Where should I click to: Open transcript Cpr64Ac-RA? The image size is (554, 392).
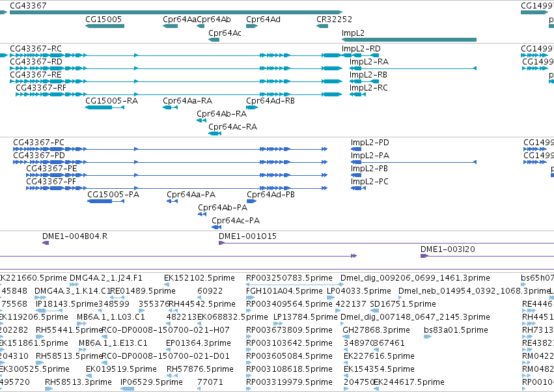click(x=233, y=127)
